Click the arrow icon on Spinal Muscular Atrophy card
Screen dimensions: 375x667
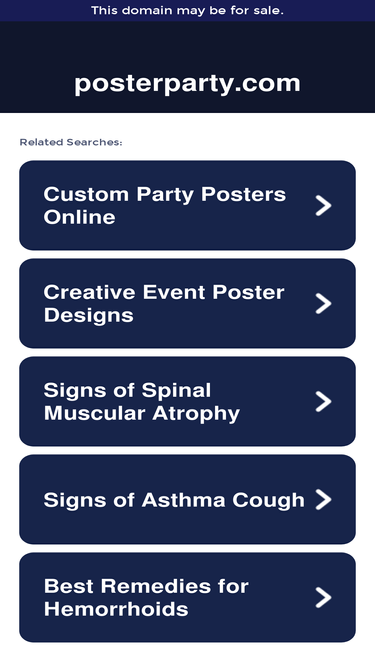pyautogui.click(x=323, y=402)
